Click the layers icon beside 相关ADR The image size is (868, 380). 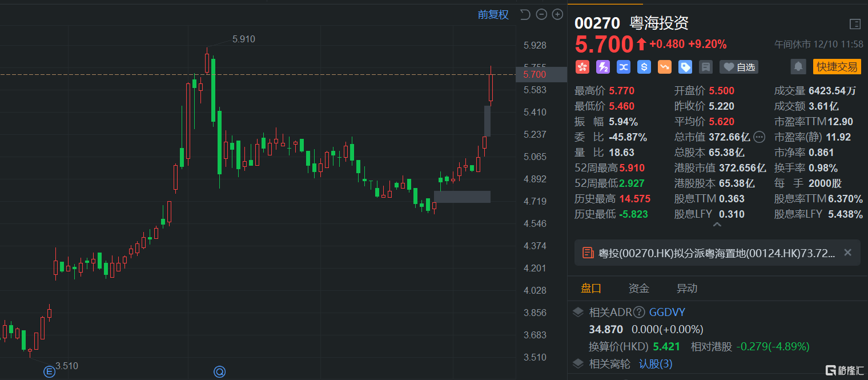pyautogui.click(x=578, y=312)
